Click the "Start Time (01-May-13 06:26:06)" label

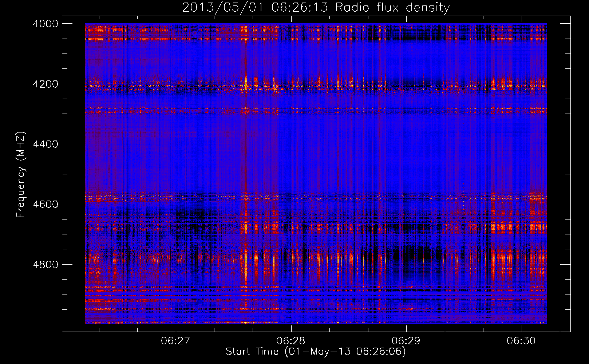pyautogui.click(x=316, y=352)
